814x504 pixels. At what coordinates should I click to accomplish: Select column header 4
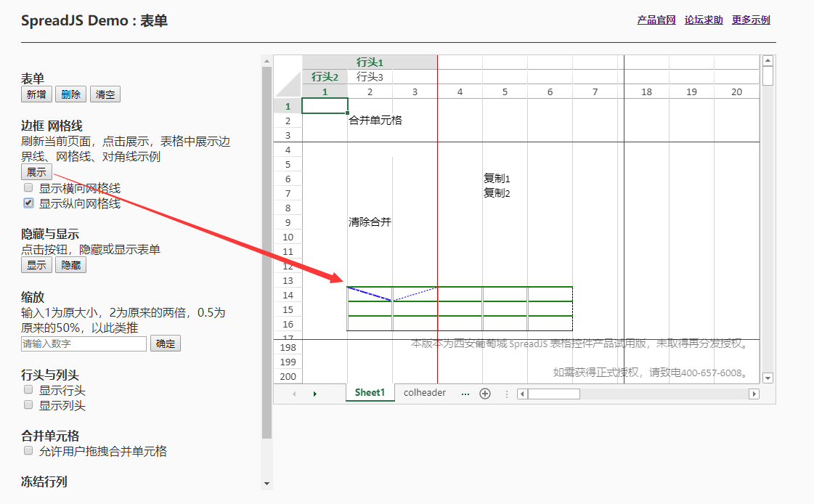point(460,92)
